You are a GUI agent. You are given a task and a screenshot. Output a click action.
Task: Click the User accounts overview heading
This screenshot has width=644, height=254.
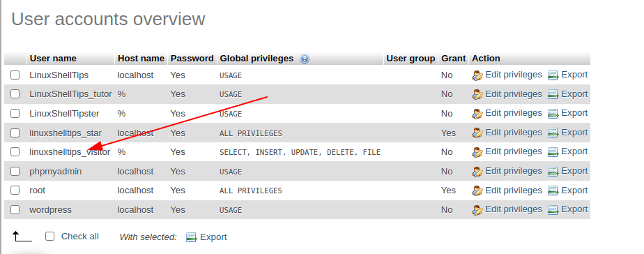click(x=108, y=20)
